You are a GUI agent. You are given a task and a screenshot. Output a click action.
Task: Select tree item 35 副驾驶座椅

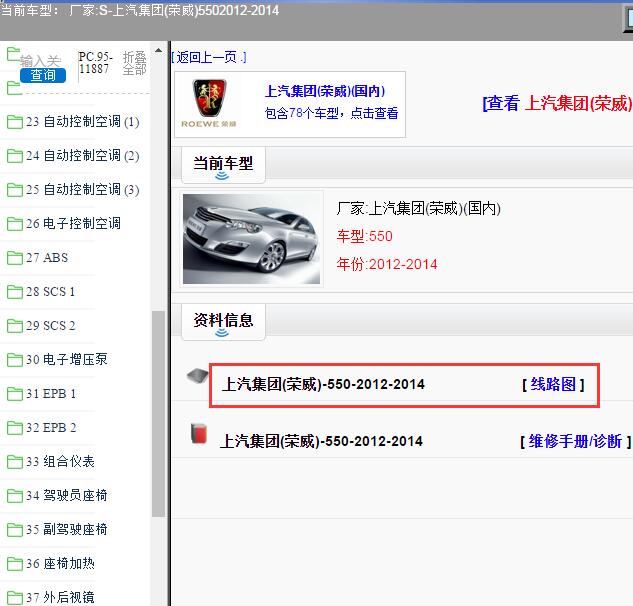tap(67, 529)
